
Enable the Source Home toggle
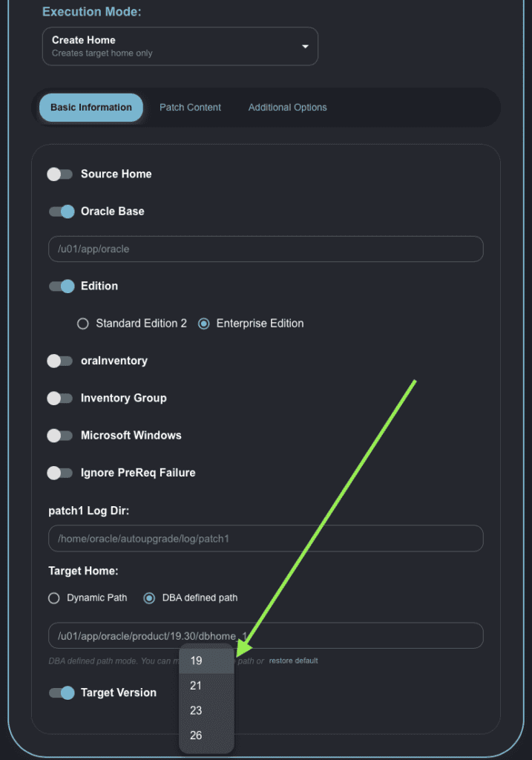click(x=61, y=174)
